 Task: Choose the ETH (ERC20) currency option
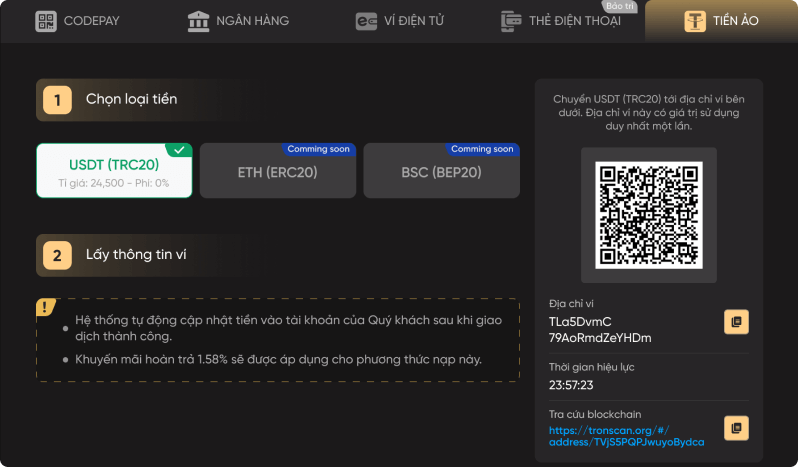point(277,172)
